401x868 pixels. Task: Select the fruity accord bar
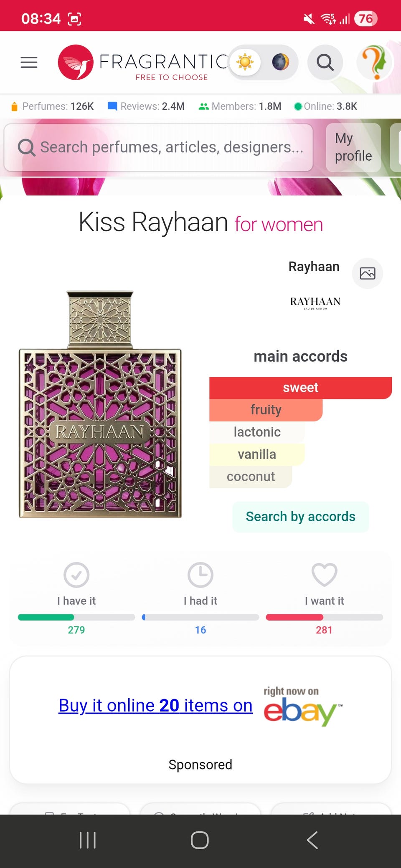coord(266,410)
